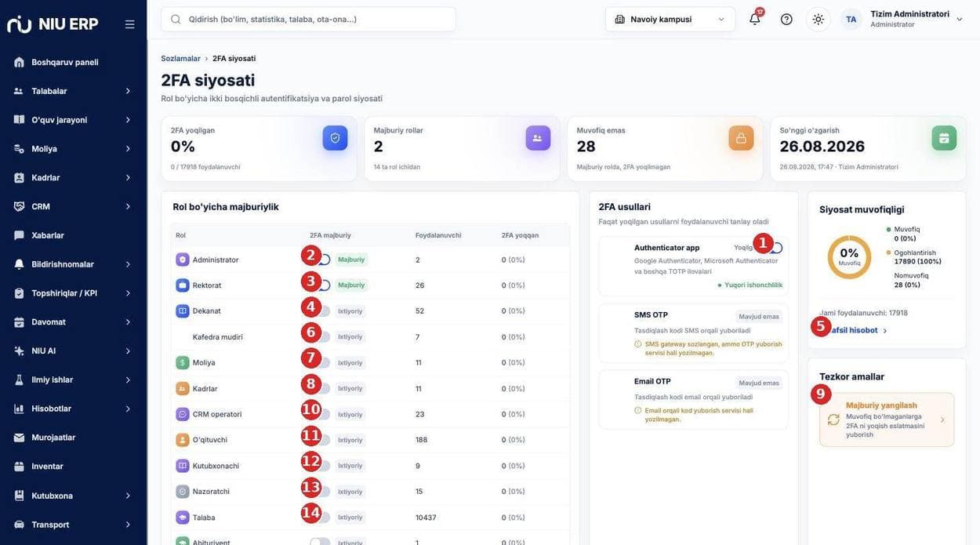Screen dimensions: 980x545
Task: Click the TA user avatar
Action: pos(851,19)
